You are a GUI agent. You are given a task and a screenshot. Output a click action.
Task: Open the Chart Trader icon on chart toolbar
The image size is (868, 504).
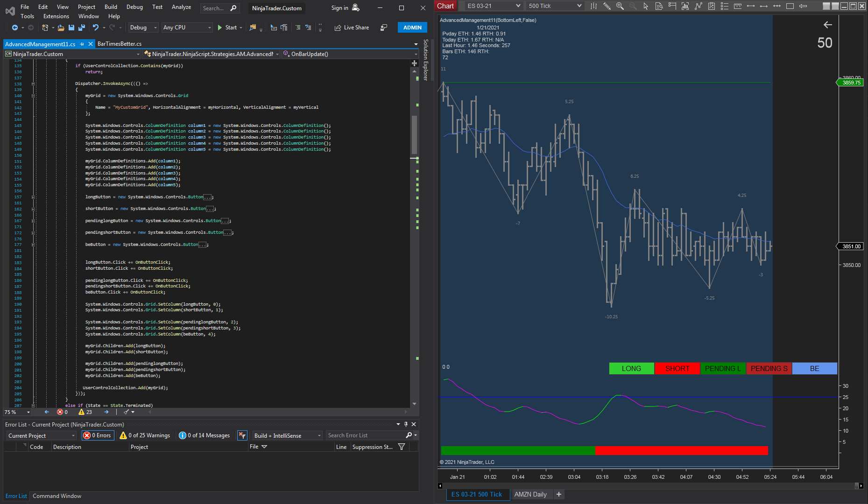[672, 6]
